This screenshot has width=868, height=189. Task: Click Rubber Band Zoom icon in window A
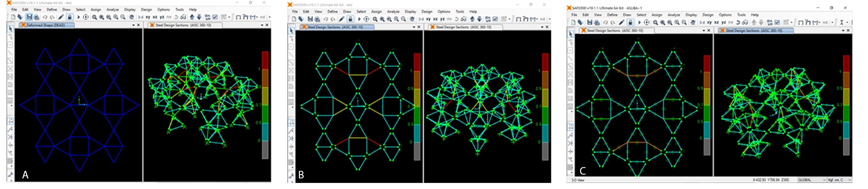[x=94, y=17]
